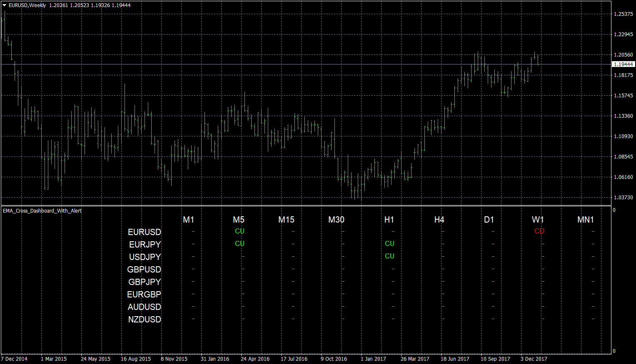Screen dimensions: 636x364
Task: Click the M1 timeframe column header
Action: (x=188, y=220)
